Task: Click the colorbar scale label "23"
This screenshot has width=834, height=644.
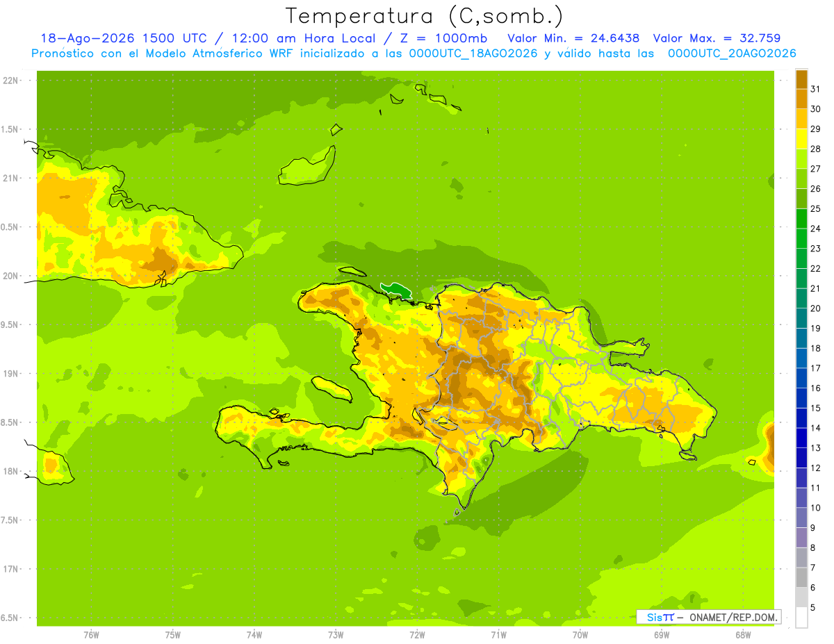Action: point(815,248)
